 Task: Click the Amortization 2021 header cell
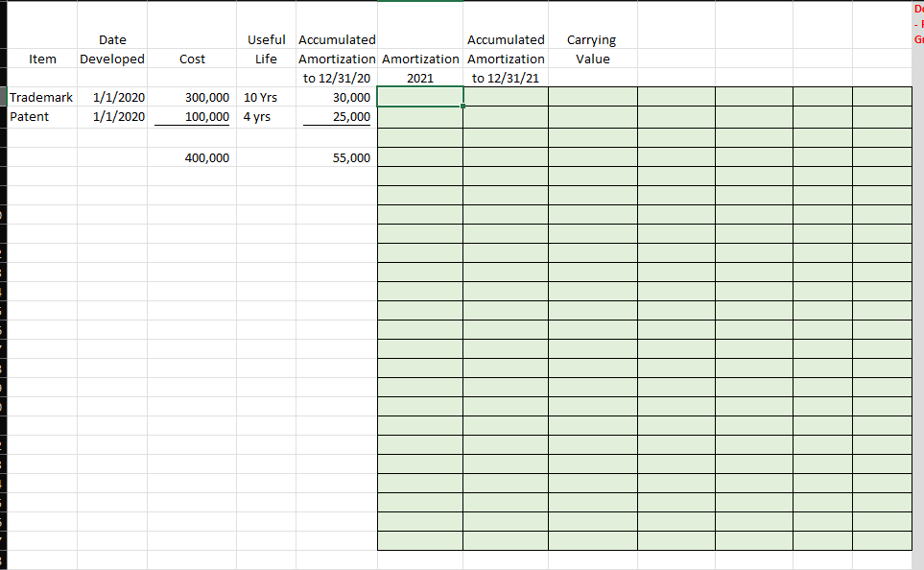click(420, 68)
